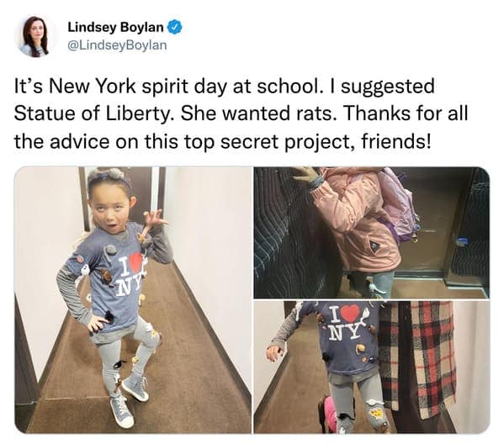The image size is (504, 448).
Task: Click the blue verified checkmark badge
Action: 176,28
